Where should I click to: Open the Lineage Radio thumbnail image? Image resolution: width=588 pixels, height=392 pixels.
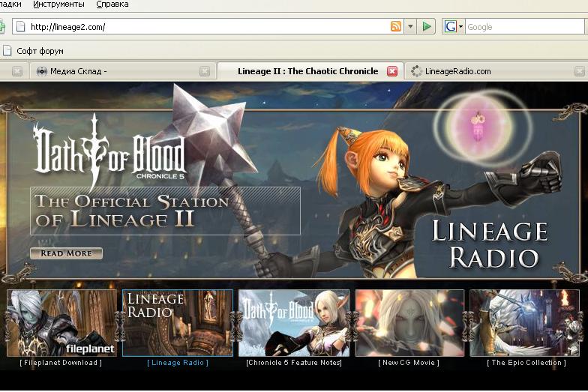(178, 323)
